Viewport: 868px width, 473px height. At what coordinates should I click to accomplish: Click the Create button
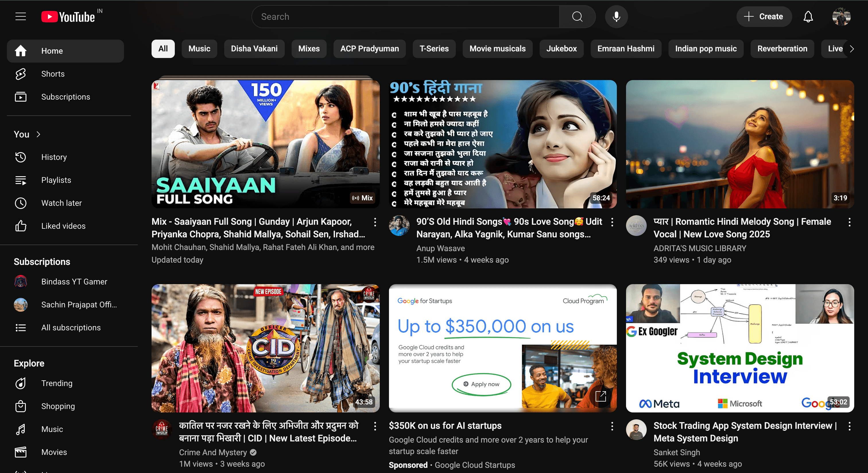[764, 16]
